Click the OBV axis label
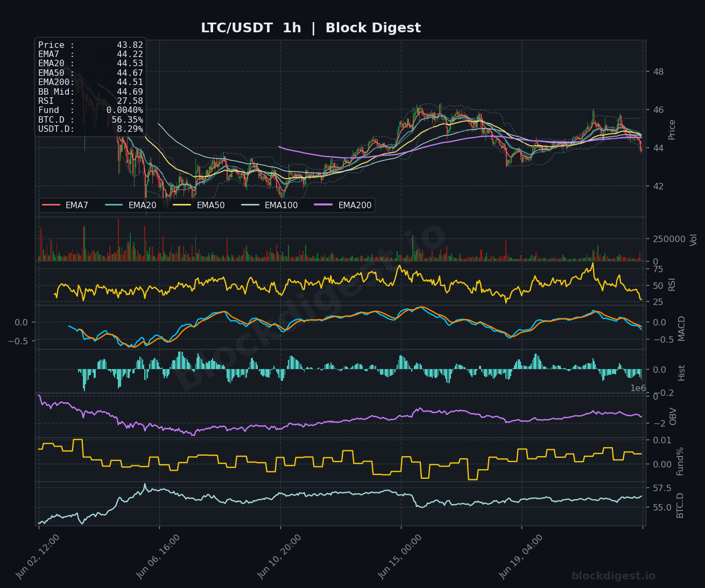Screen dimensions: 705x588 point(673,416)
